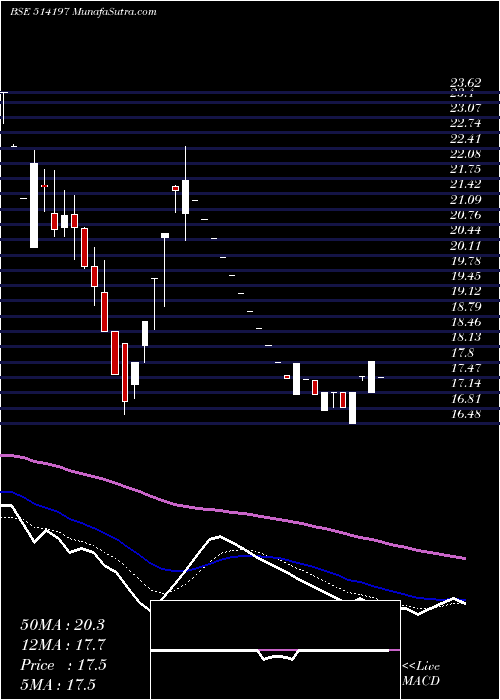The height and width of the screenshot is (700, 500).
Task: Select the 22.74 price level label
Action: 466,124
